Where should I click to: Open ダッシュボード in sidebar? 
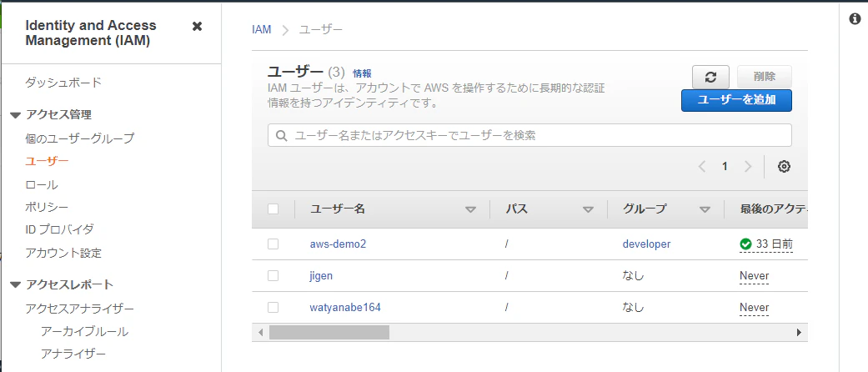tap(63, 83)
